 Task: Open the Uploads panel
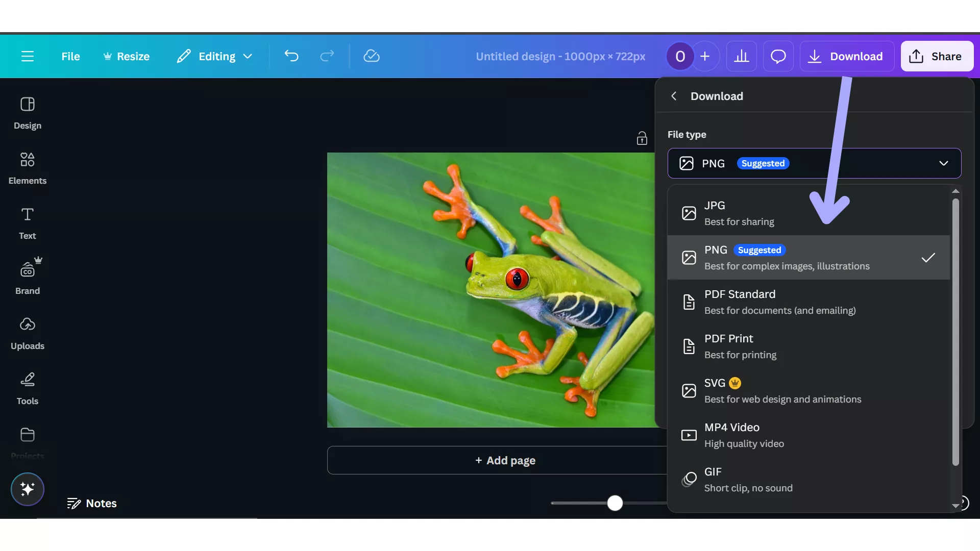tap(27, 333)
